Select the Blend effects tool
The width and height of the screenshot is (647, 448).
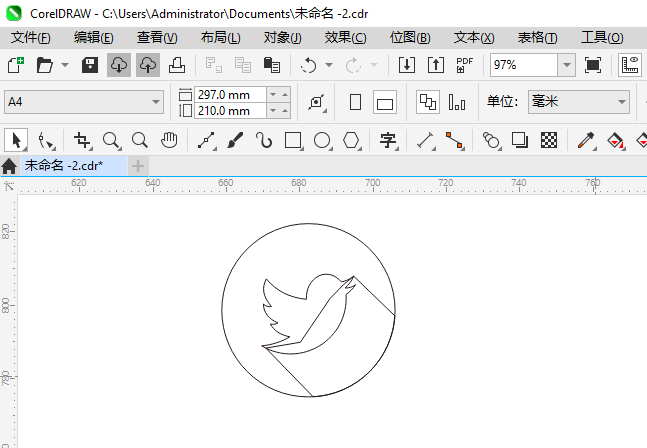coord(492,140)
